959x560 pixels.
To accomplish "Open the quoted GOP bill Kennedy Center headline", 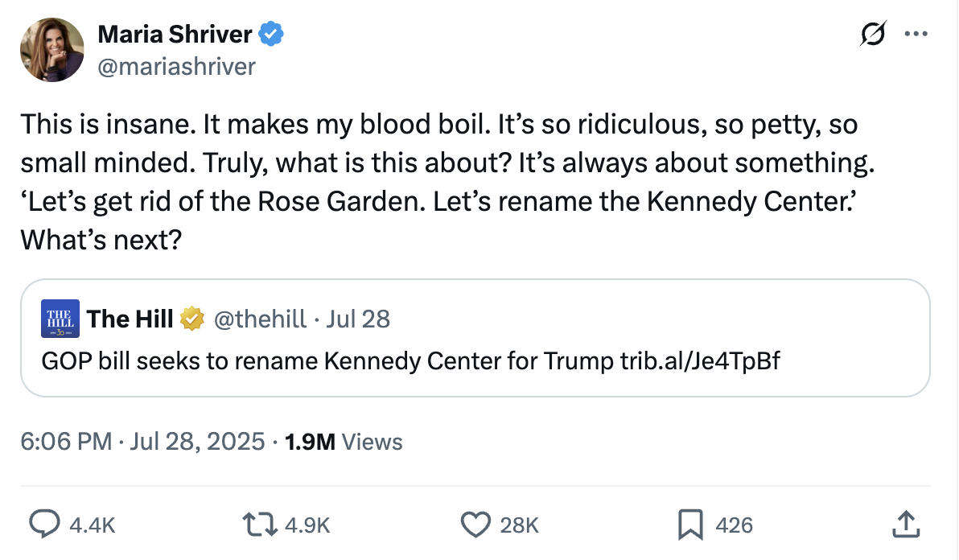I will [x=410, y=361].
